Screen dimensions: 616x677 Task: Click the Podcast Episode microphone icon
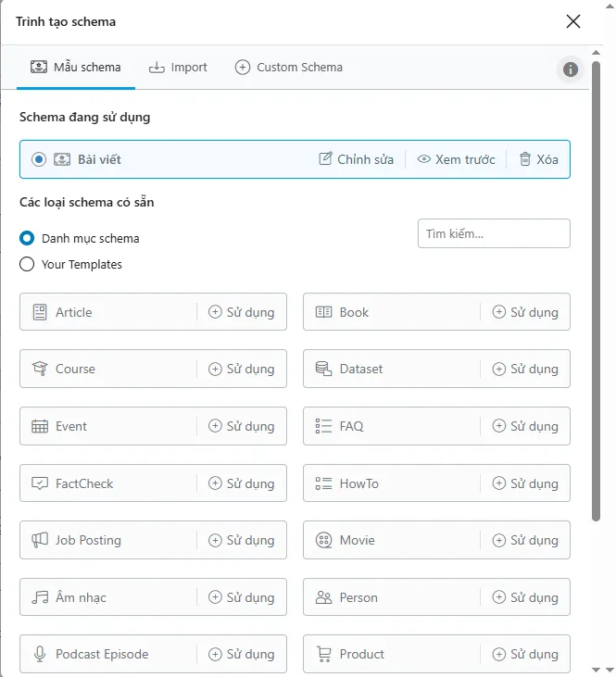coord(40,654)
